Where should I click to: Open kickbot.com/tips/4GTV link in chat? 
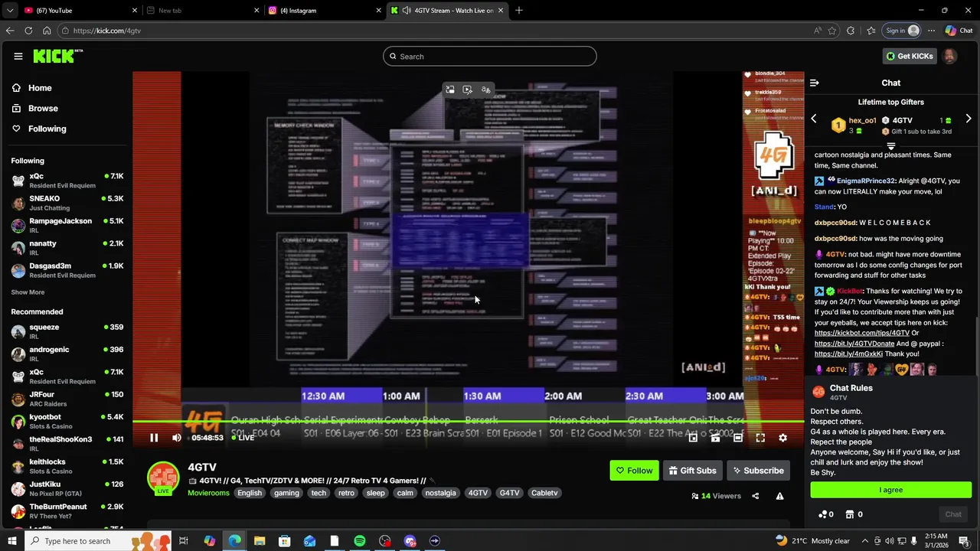click(x=862, y=333)
